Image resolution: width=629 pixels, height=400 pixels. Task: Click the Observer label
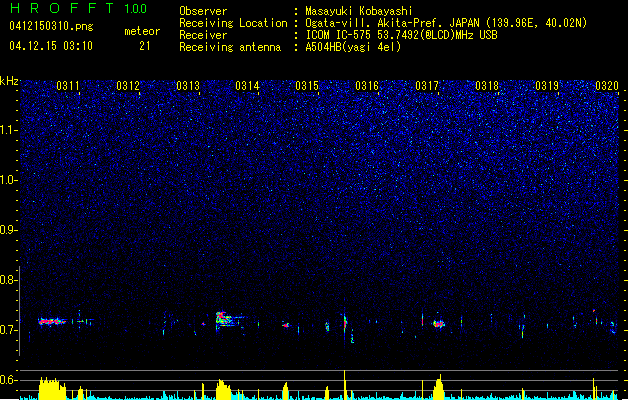coord(203,11)
